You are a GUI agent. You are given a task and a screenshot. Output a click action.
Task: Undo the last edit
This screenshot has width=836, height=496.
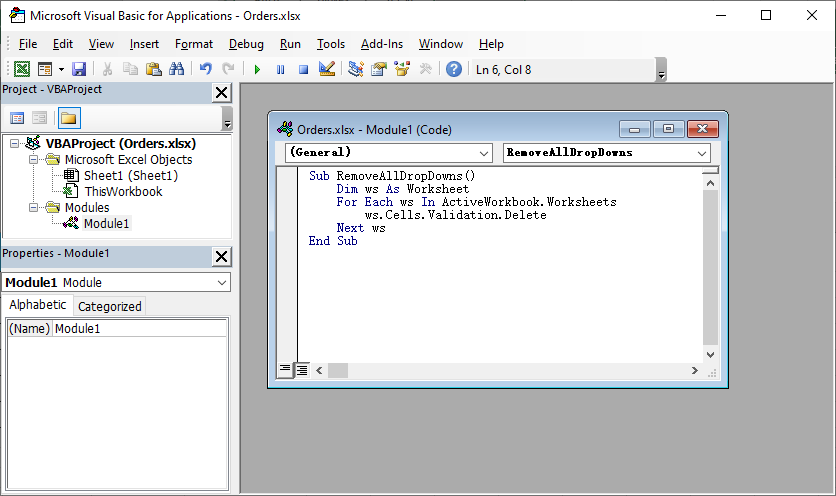[206, 69]
